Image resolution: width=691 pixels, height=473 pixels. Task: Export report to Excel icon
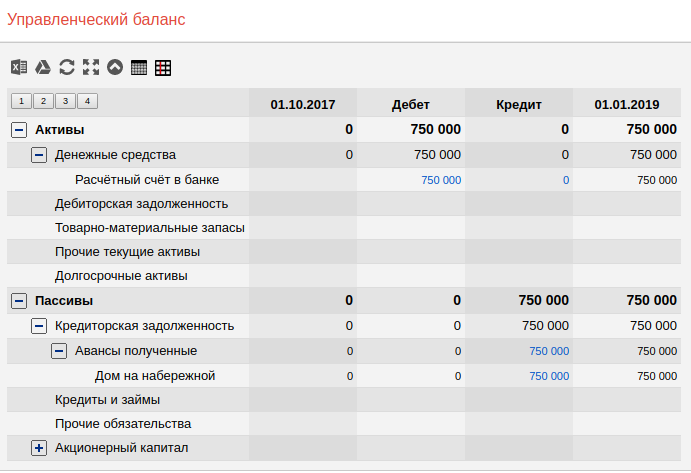coord(19,67)
